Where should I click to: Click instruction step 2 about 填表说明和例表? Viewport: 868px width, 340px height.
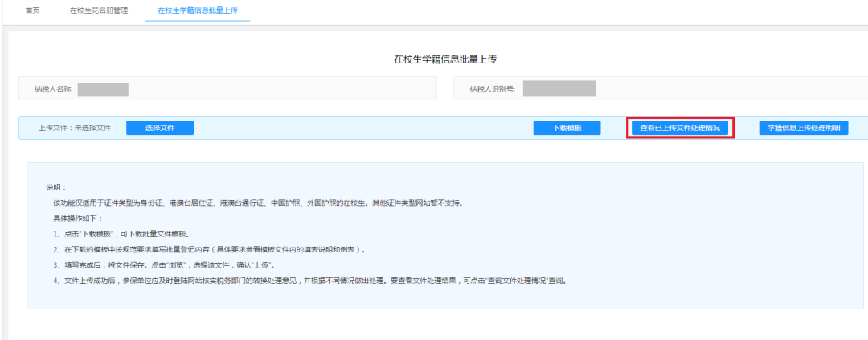[209, 249]
